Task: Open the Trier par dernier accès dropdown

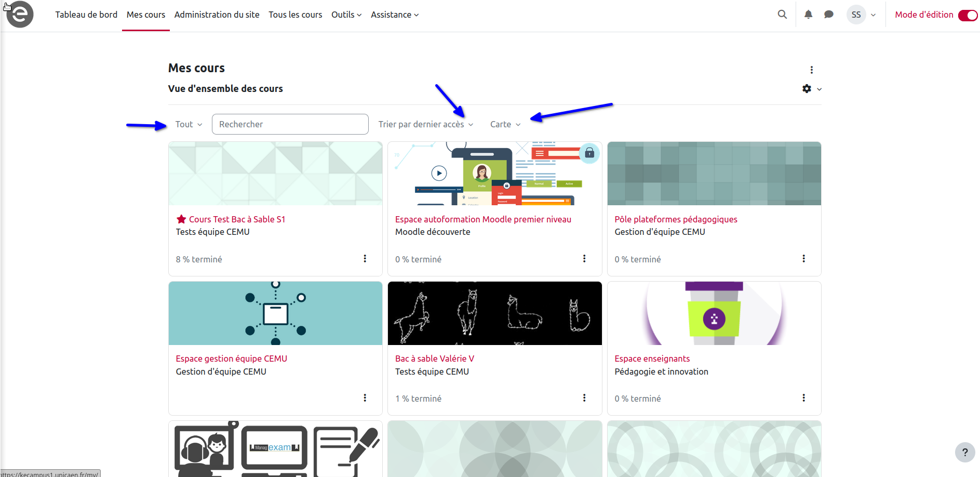Action: 425,124
